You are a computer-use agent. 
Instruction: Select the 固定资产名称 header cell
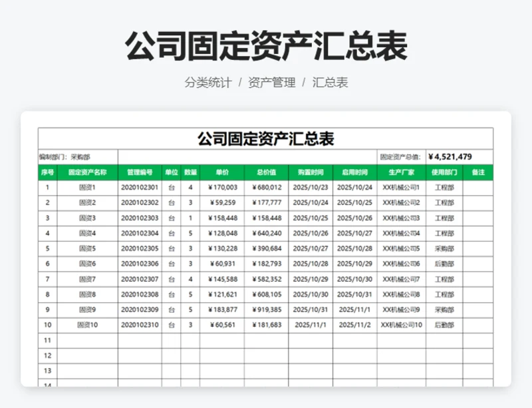[88, 172]
